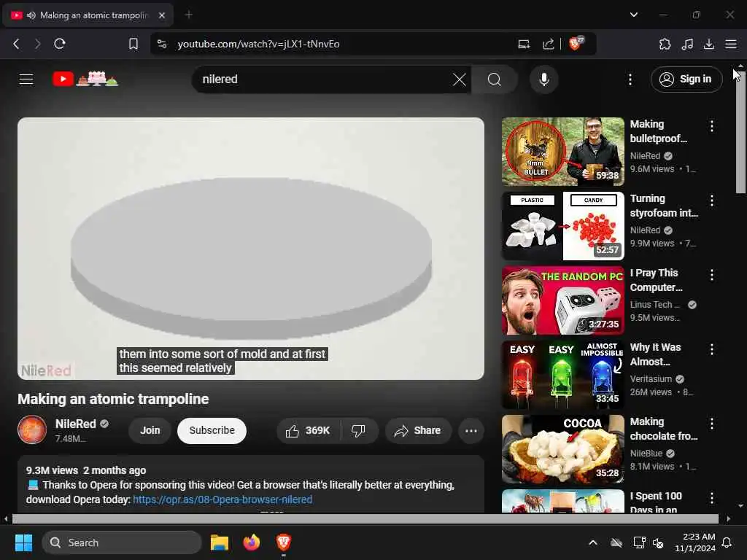
Task: Bookmark this page
Action: click(133, 44)
